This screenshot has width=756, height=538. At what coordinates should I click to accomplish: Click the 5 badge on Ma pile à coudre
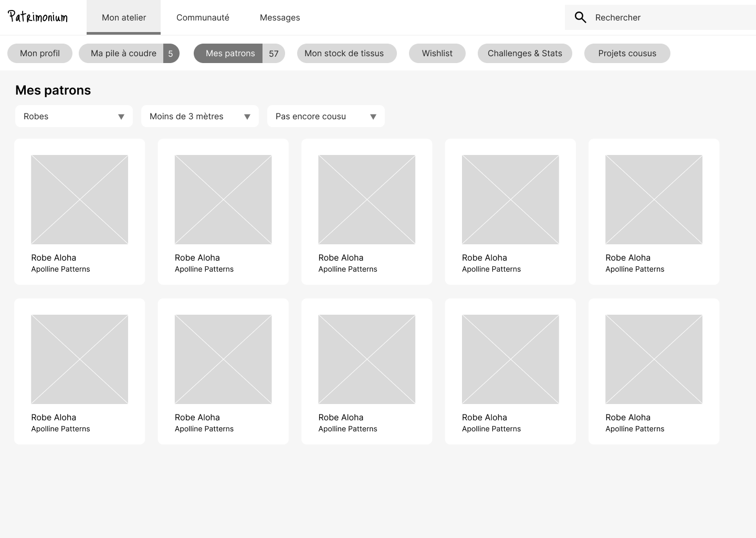171,54
